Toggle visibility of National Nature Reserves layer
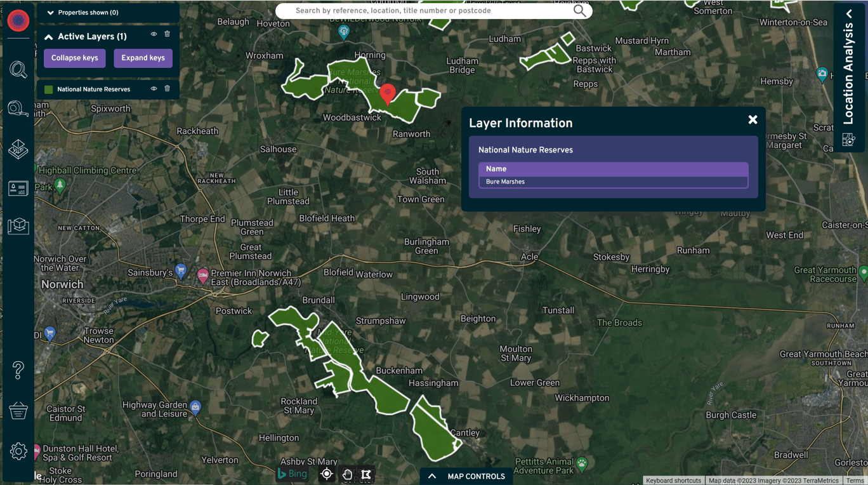 (153, 89)
